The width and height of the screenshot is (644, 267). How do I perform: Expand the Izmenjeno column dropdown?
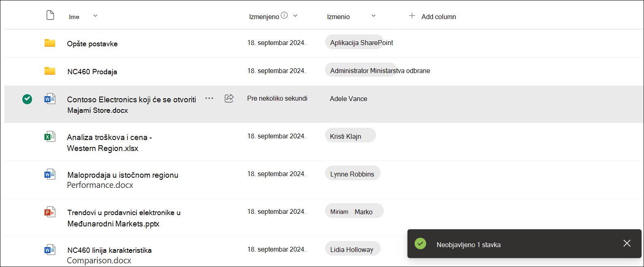pos(295,16)
